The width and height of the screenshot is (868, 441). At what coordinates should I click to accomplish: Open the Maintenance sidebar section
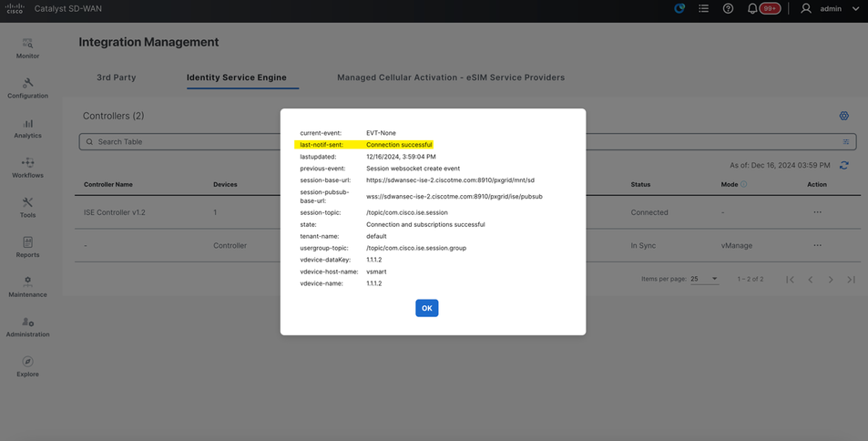point(27,288)
